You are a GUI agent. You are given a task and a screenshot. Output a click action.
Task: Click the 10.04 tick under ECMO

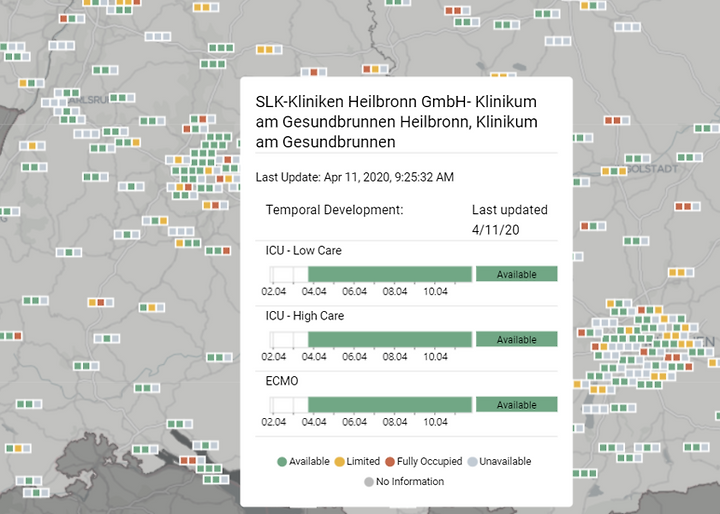tap(435, 422)
